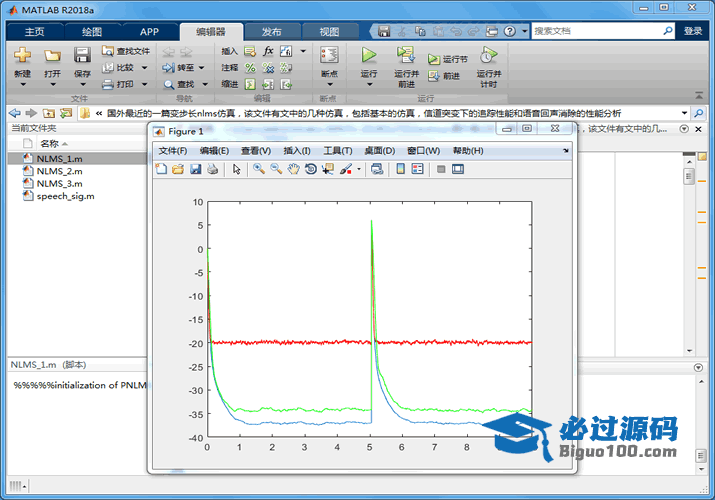
Task: Expand the Brush tool color dropdown arrow
Action: pos(359,170)
